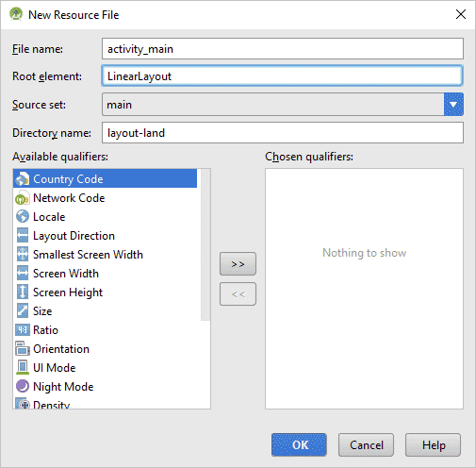
Task: Choose the Ratio qualifier label
Action: [45, 330]
